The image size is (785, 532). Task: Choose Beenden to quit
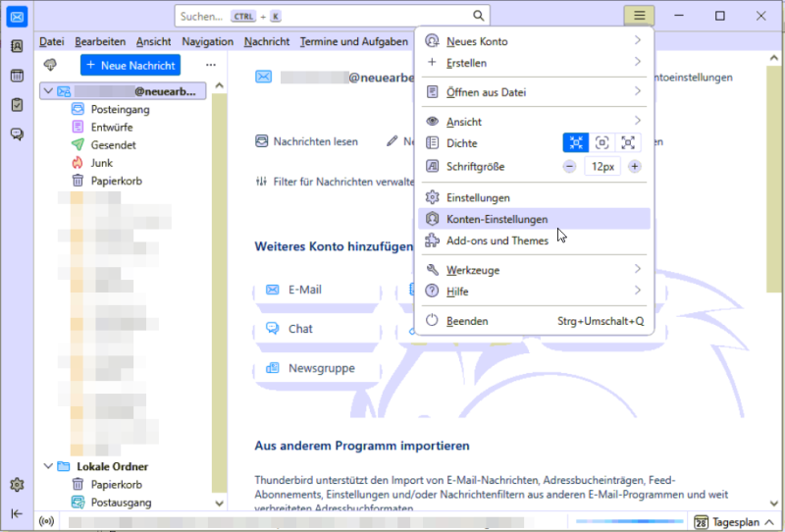[534, 321]
